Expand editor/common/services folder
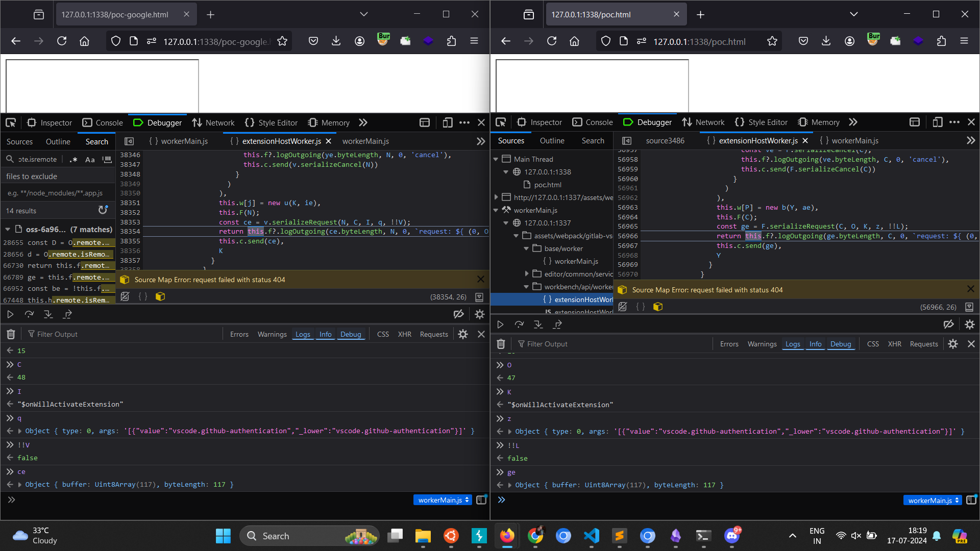Image resolution: width=980 pixels, height=551 pixels. point(526,274)
